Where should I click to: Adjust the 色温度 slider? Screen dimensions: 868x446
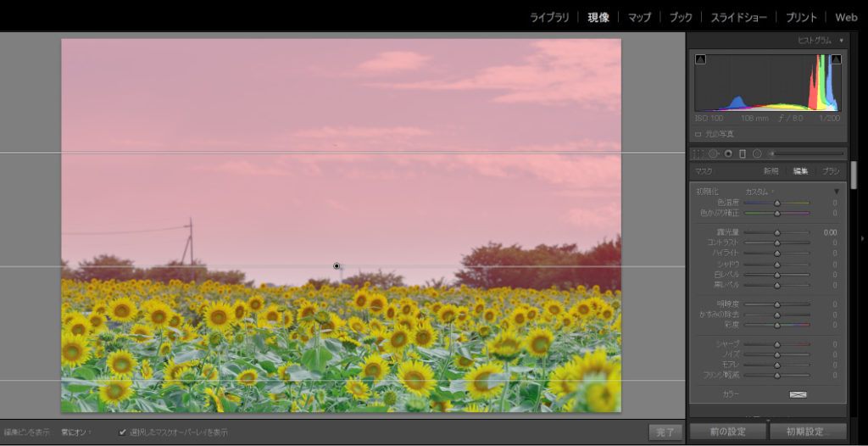click(777, 203)
